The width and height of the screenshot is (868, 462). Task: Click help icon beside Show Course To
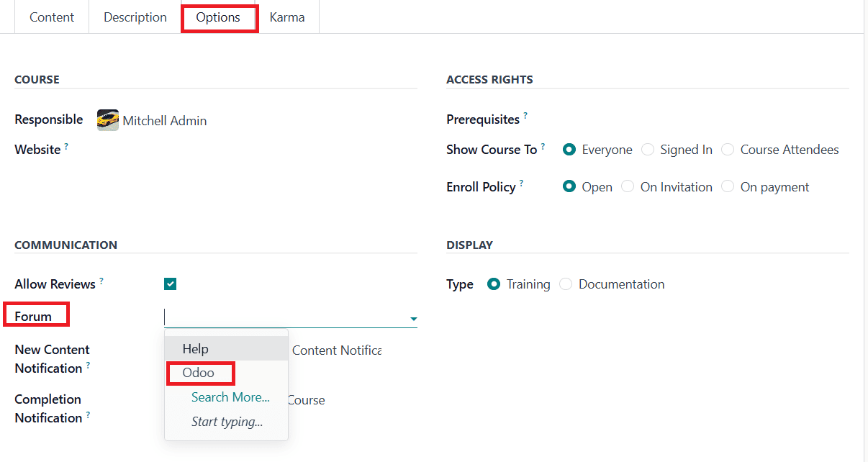(x=543, y=146)
